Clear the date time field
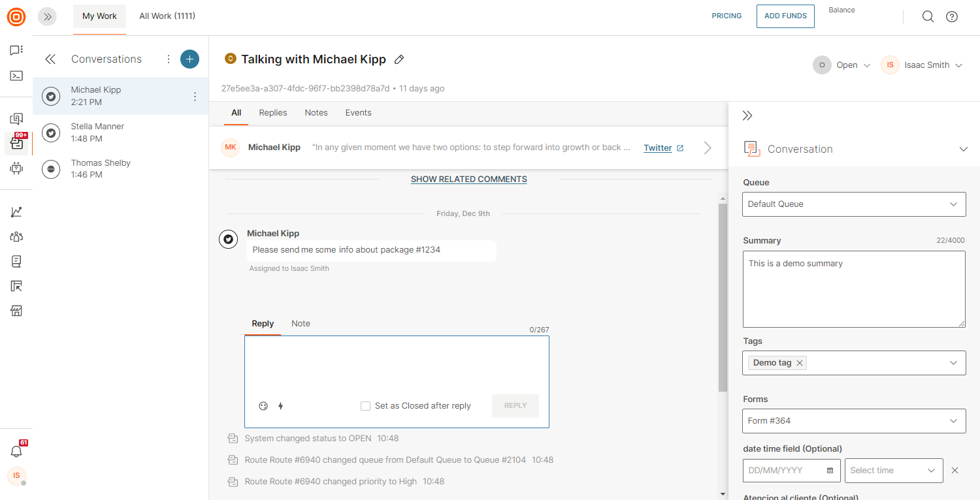 tap(955, 471)
